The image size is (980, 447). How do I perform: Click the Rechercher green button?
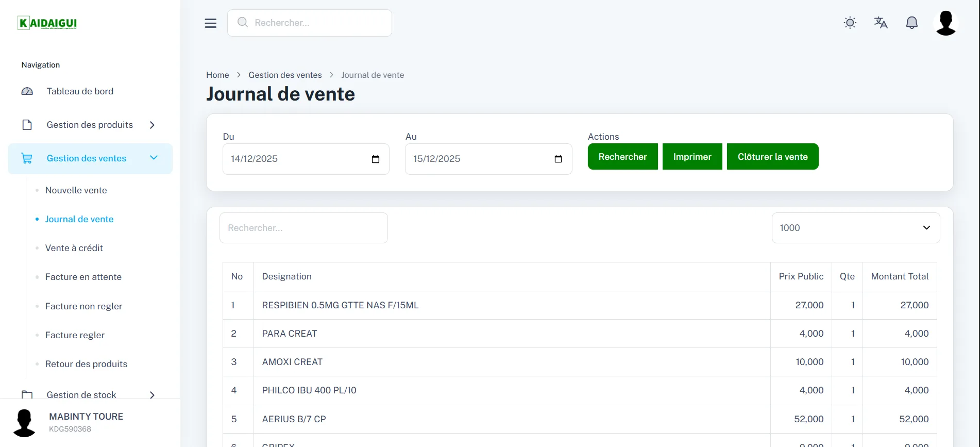point(622,157)
